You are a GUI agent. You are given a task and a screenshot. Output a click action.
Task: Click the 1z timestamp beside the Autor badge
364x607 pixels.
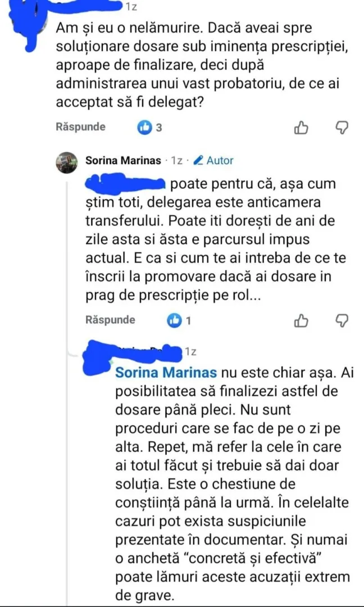(178, 160)
